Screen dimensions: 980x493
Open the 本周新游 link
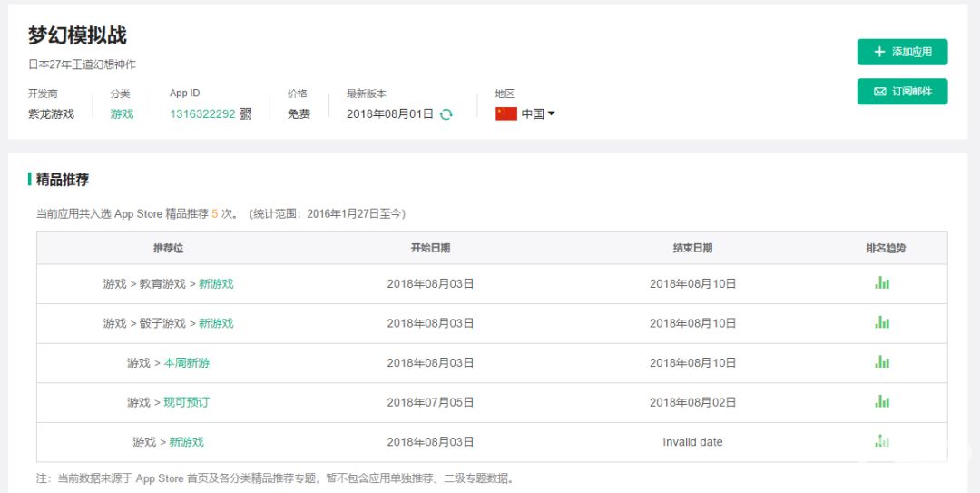point(186,363)
